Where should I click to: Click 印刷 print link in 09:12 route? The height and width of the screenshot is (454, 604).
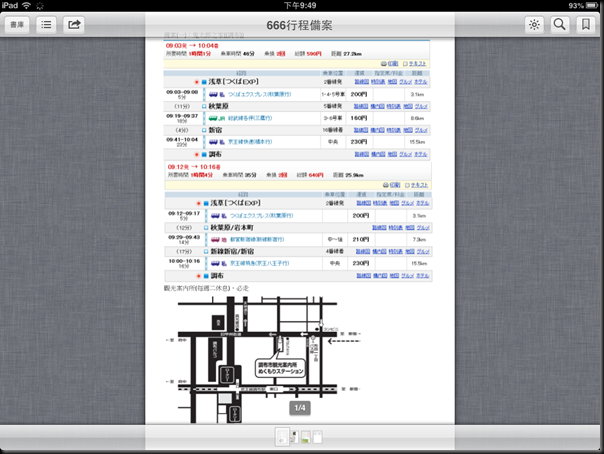395,185
